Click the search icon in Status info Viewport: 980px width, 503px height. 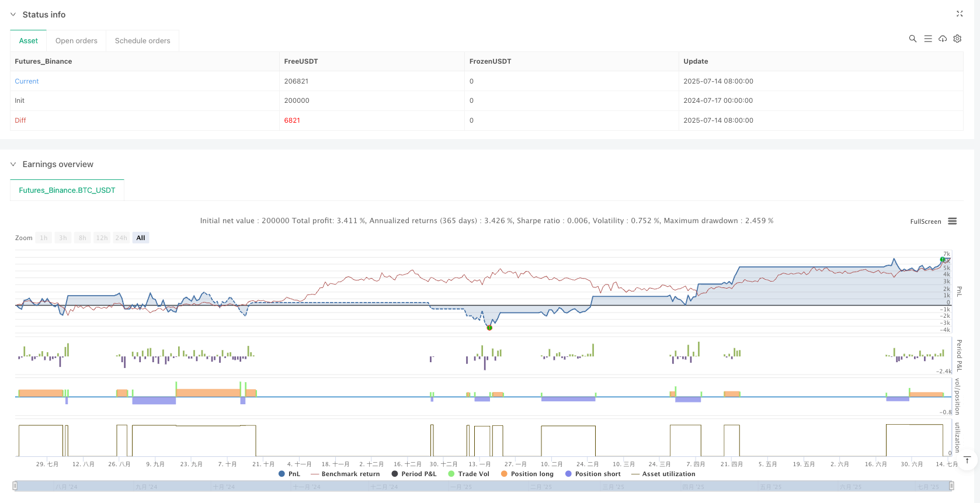(x=912, y=39)
